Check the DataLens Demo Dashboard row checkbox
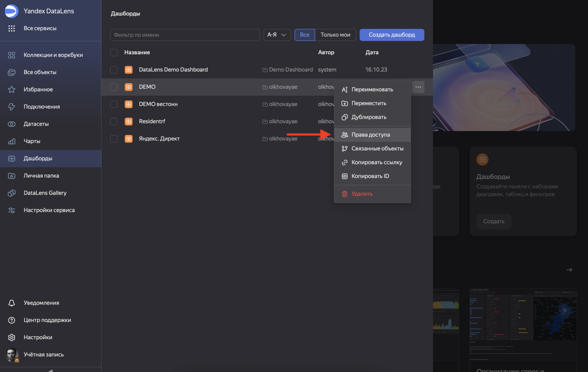This screenshot has width=588, height=372. click(114, 70)
